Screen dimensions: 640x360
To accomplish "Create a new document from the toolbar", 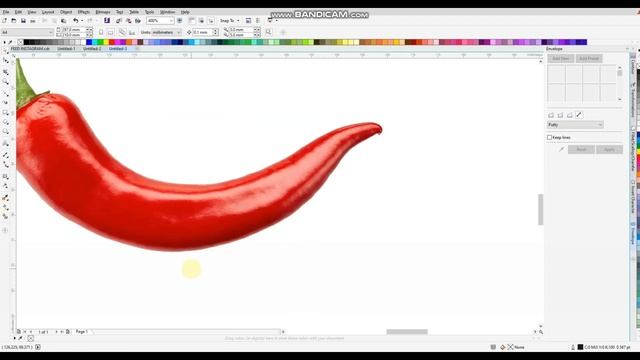I will [4, 20].
